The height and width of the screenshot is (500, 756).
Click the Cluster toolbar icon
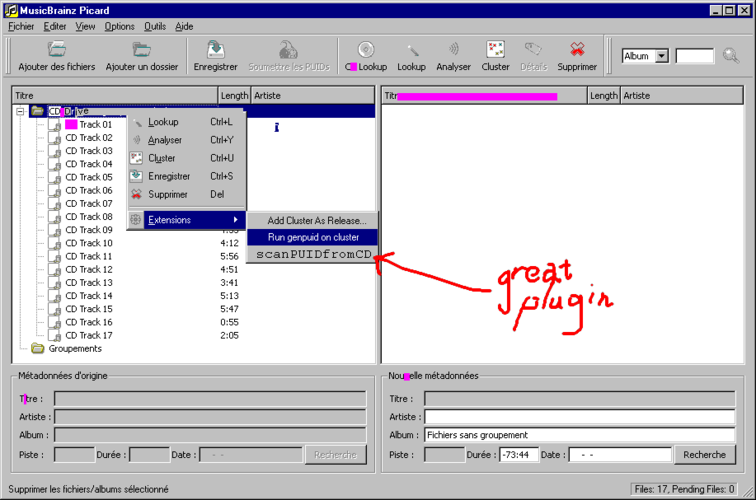click(496, 49)
